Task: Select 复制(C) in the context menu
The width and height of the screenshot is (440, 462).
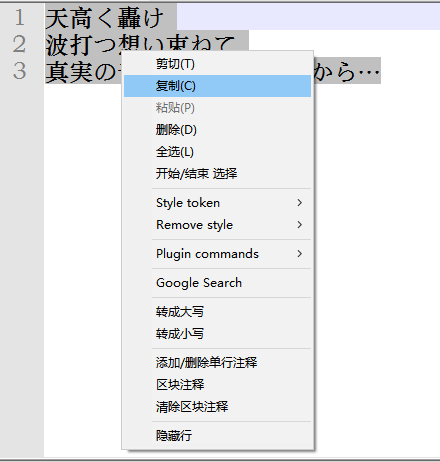Action: click(217, 86)
